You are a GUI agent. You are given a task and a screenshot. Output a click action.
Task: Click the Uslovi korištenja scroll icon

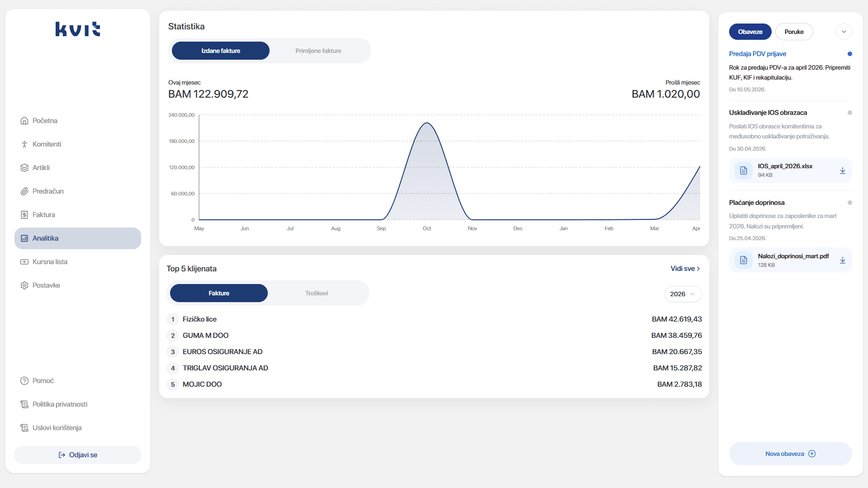point(24,428)
